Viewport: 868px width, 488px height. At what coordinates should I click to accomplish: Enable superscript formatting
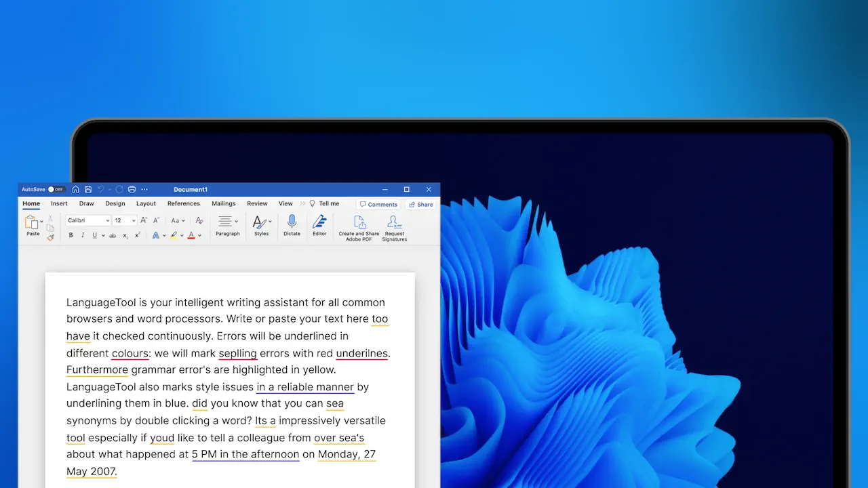[137, 235]
